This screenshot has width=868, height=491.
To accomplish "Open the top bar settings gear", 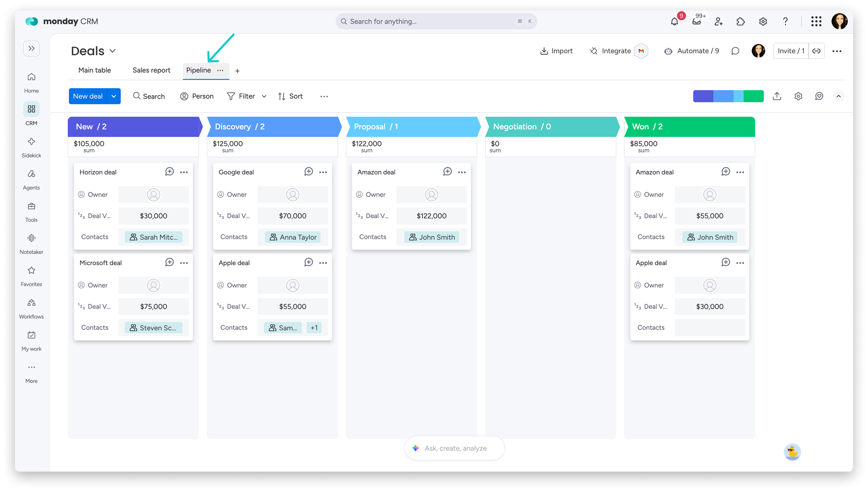I will [x=763, y=21].
